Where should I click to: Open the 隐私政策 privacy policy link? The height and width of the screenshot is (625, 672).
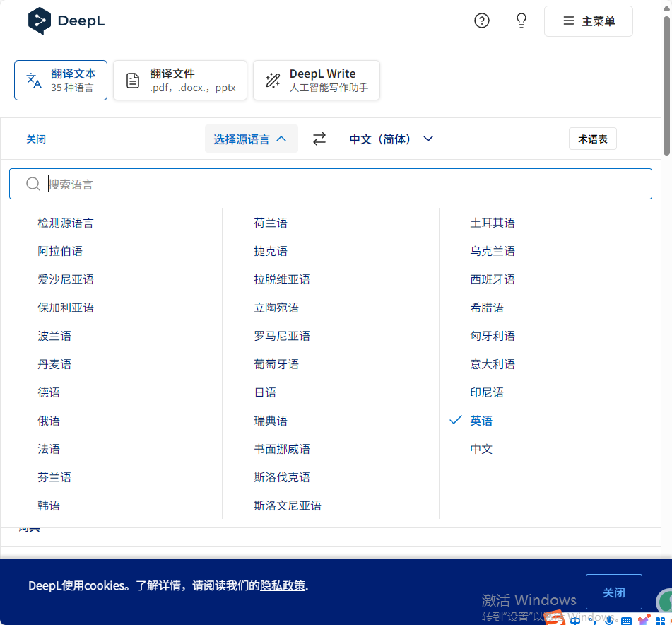pos(283,585)
